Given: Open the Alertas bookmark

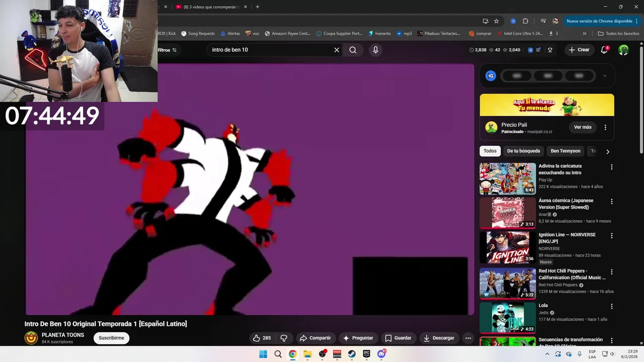Looking at the screenshot, I should click(x=230, y=34).
